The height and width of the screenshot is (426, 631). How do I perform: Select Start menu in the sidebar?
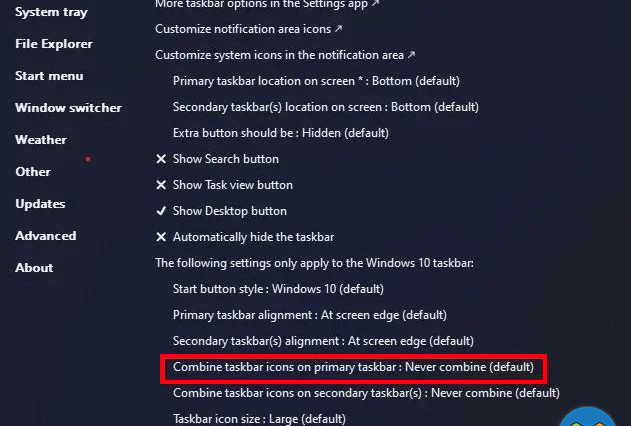[49, 76]
